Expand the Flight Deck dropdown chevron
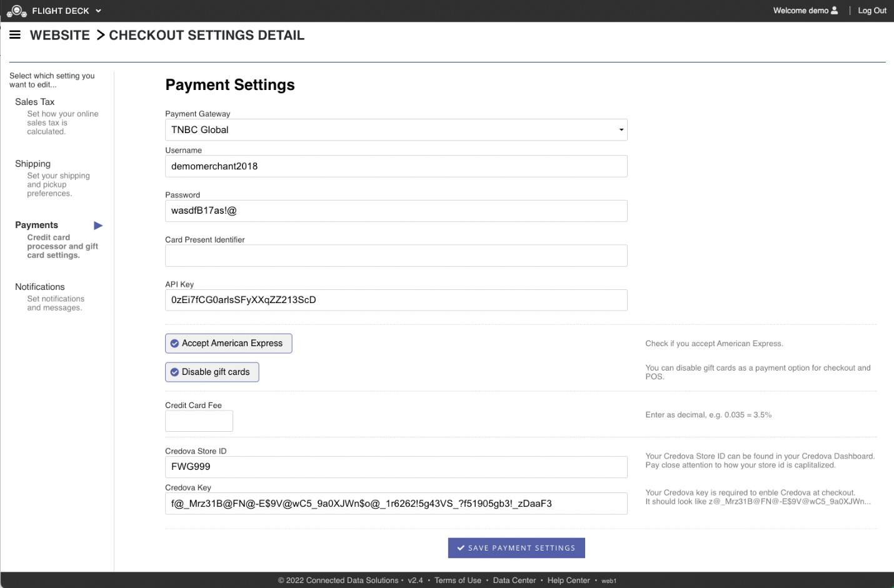Viewport: 894px width, 588px height. [x=98, y=11]
